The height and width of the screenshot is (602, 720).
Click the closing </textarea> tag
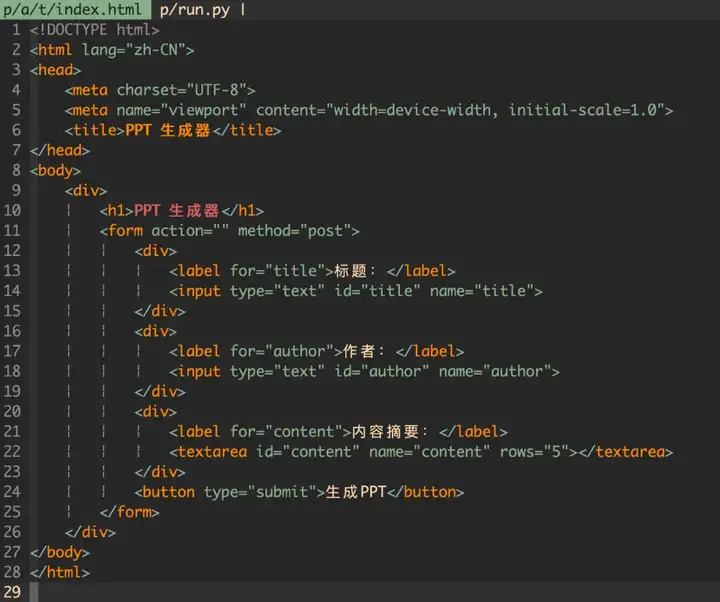[625, 452]
